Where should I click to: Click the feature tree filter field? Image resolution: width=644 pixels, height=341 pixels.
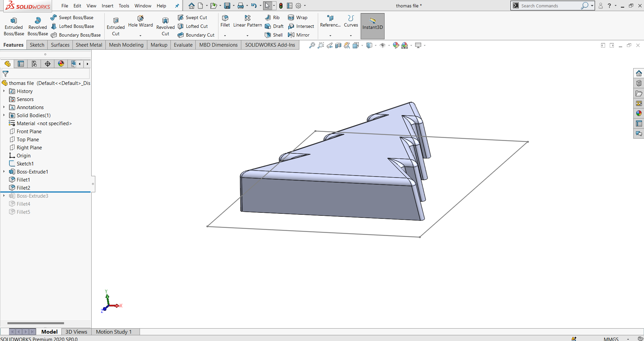[46, 74]
